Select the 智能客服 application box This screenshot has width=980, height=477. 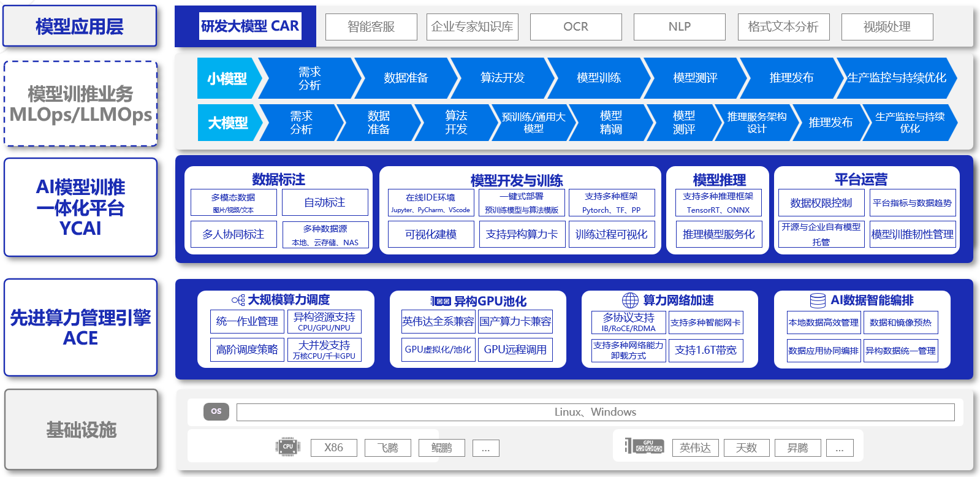[371, 27]
